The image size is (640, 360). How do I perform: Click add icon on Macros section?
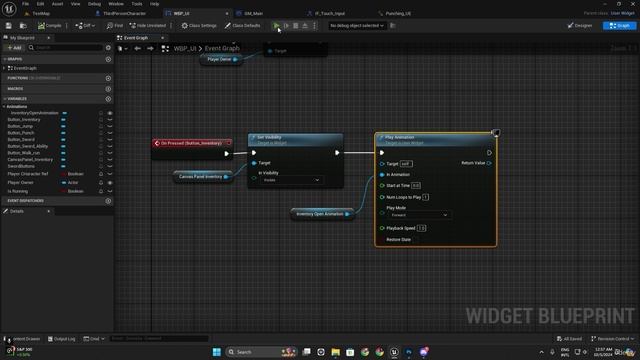[x=108, y=89]
